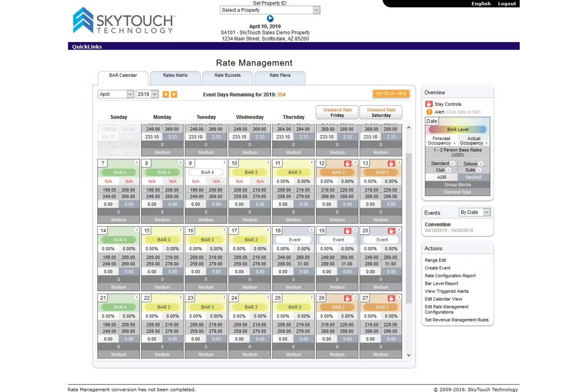Click the info icon on day 25 cell
This screenshot has width=588, height=392.
(312, 297)
